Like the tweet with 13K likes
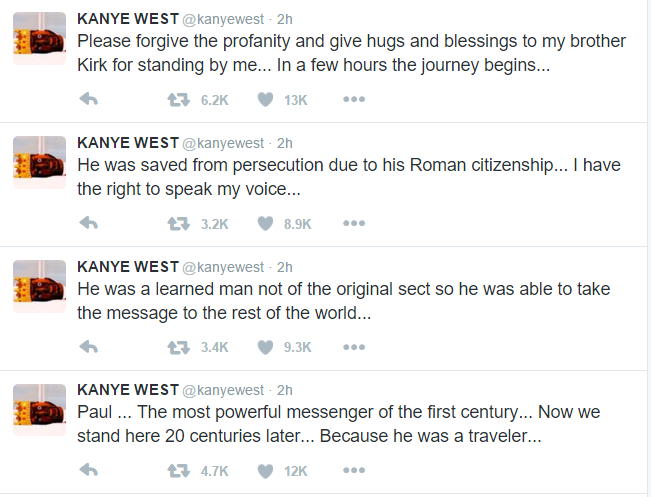651x497 pixels. [x=266, y=99]
